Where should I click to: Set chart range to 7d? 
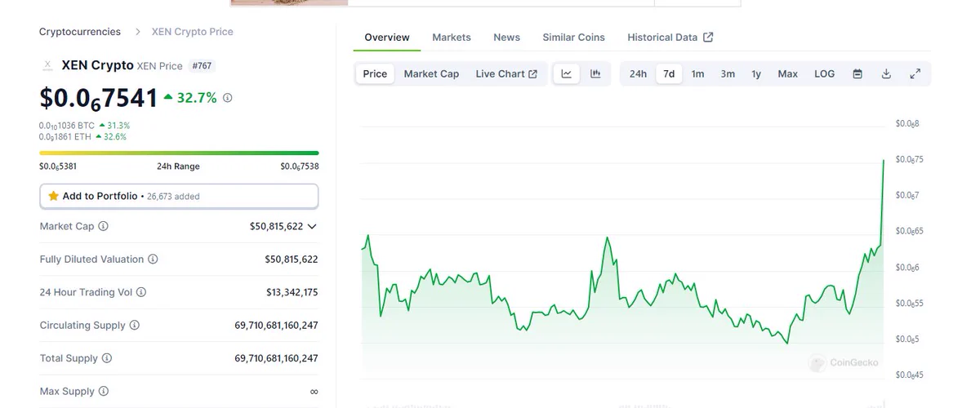[669, 73]
